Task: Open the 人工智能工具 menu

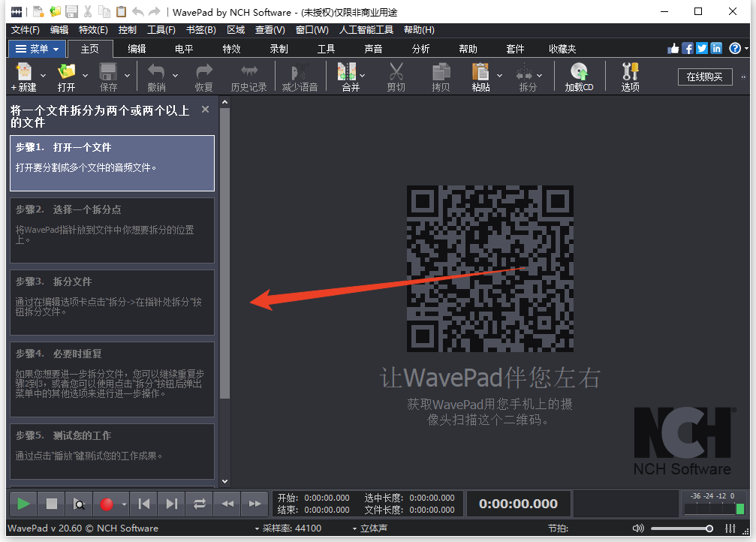Action: tap(367, 30)
